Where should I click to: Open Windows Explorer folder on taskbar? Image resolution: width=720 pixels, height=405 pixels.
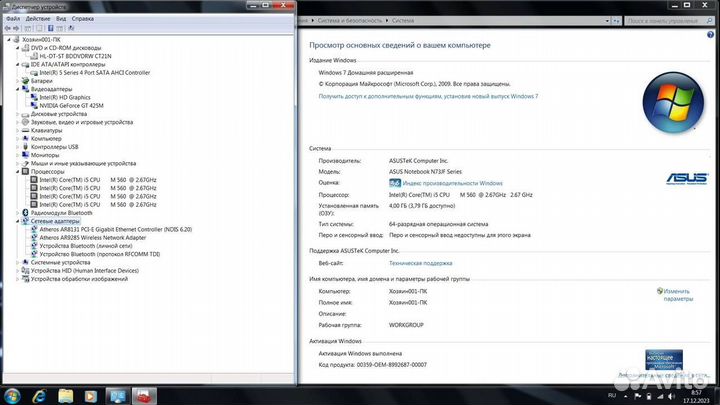65,396
